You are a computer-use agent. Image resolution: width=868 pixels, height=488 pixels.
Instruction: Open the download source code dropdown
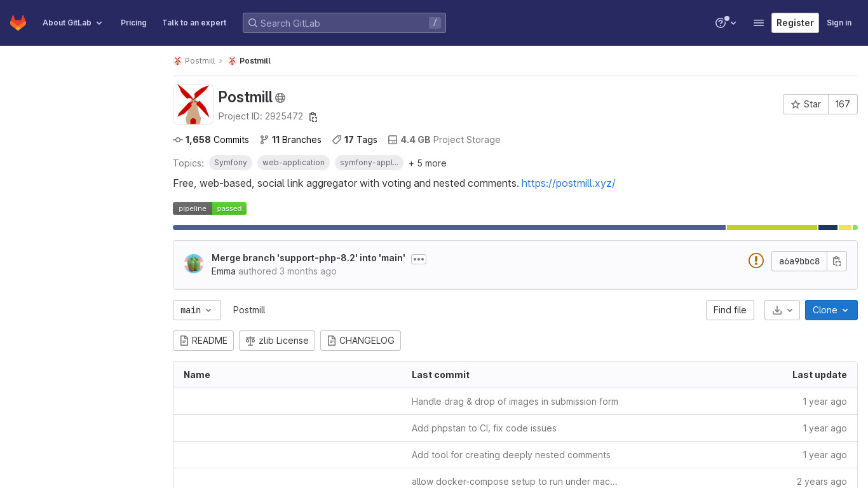[x=782, y=310]
